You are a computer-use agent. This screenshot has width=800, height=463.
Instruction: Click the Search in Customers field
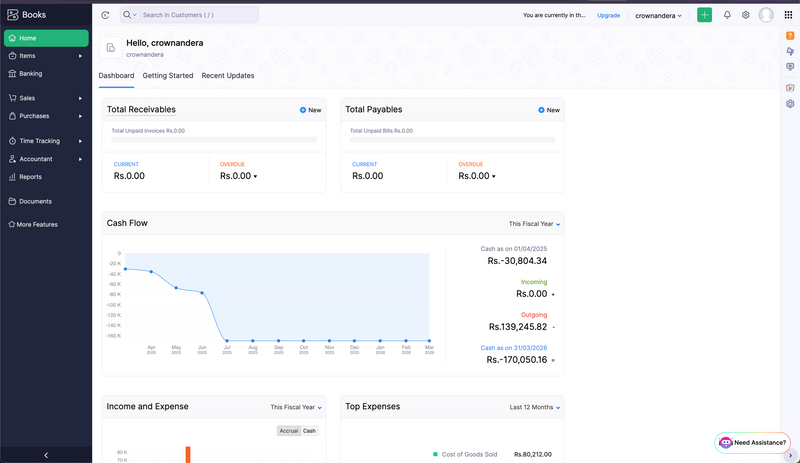pyautogui.click(x=198, y=15)
